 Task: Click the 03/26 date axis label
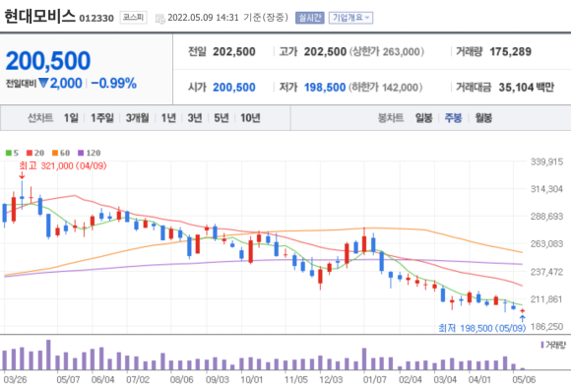coord(15,380)
